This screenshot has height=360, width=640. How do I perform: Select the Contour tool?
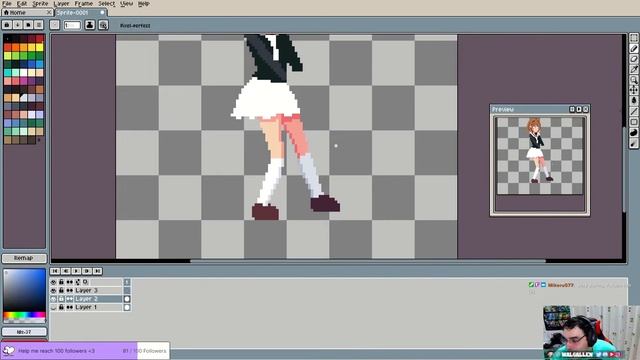pyautogui.click(x=633, y=133)
